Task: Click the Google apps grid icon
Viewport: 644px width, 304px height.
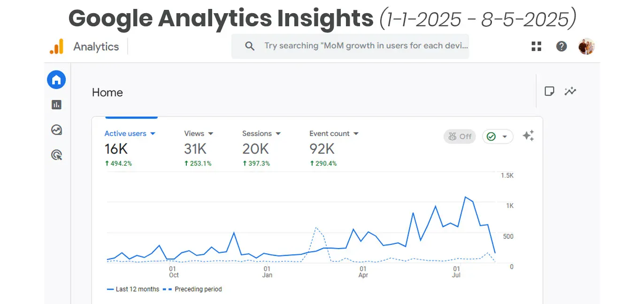Action: coord(536,46)
